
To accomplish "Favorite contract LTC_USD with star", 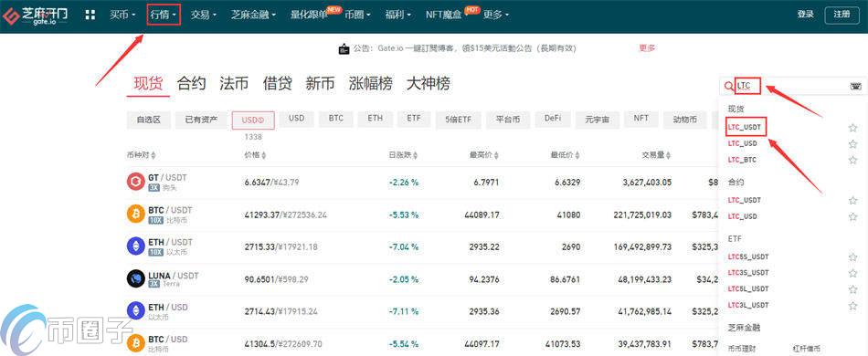I will tap(852, 216).
